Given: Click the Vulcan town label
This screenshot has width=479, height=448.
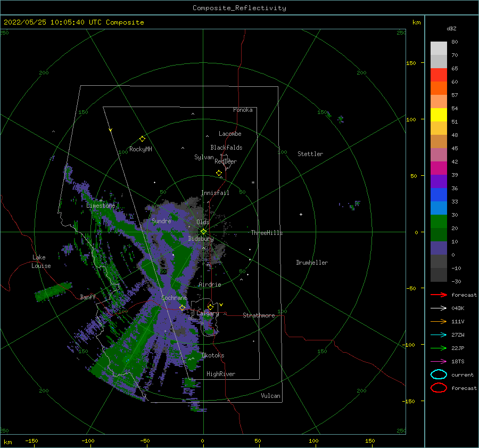Looking at the screenshot, I should click(271, 396).
